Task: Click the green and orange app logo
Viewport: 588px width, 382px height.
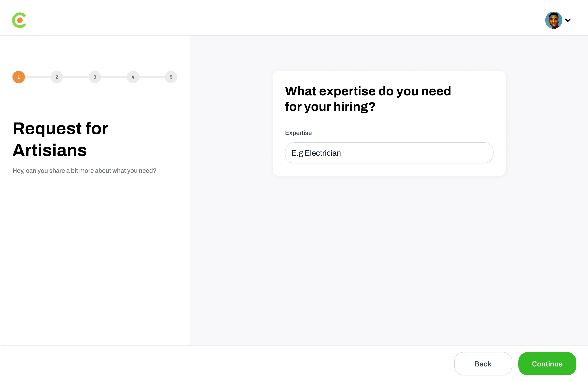Action: (x=19, y=20)
